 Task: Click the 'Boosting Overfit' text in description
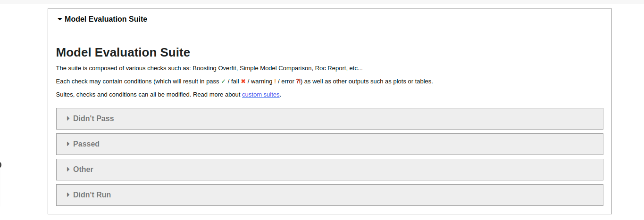214,68
